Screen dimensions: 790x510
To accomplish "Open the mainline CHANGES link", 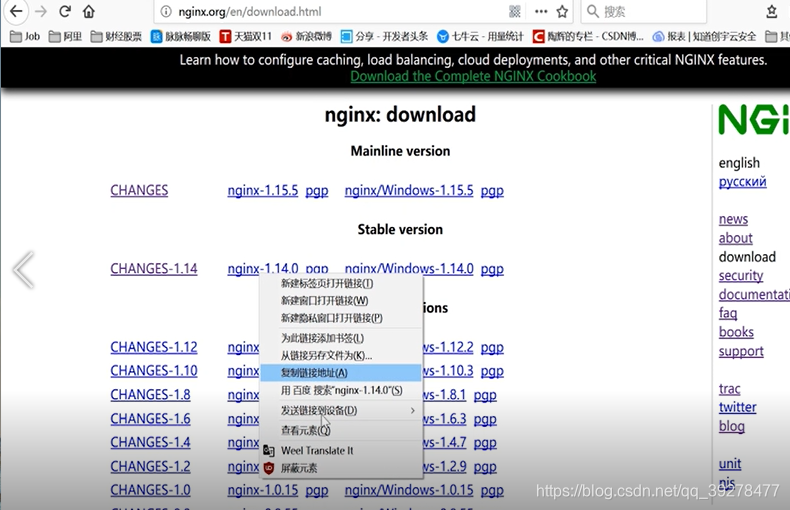I will click(x=140, y=190).
